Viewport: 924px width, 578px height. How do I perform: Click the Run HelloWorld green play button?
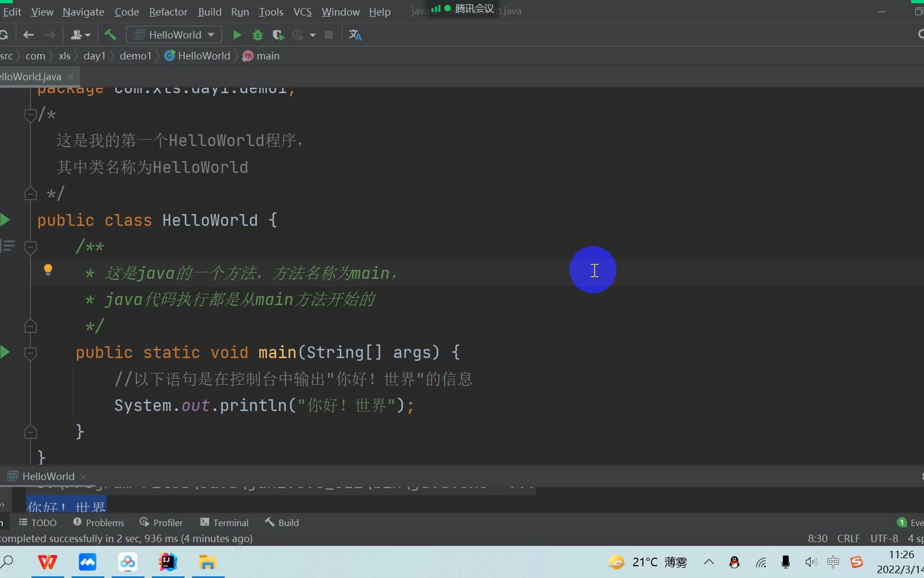[x=237, y=35]
